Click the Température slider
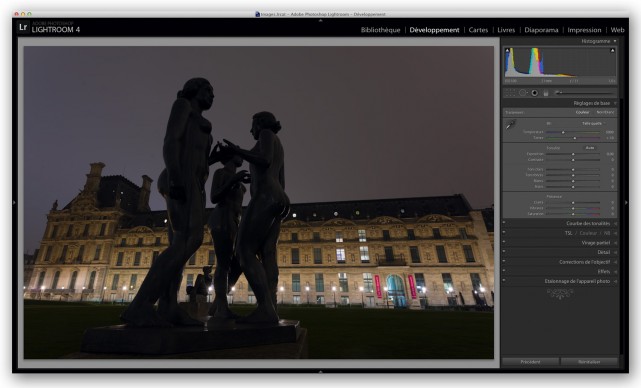Image resolution: width=641 pixels, height=388 pixels. pos(573,132)
